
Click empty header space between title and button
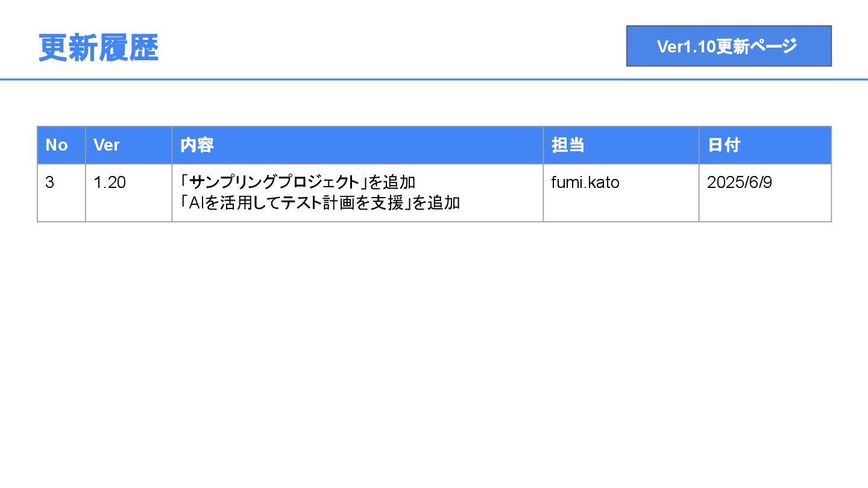tap(392, 46)
